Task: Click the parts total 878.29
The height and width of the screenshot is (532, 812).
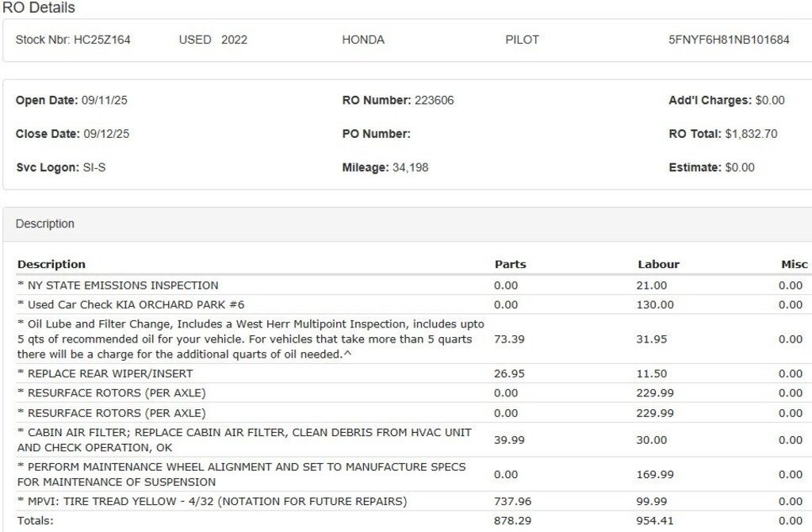Action: 511,521
